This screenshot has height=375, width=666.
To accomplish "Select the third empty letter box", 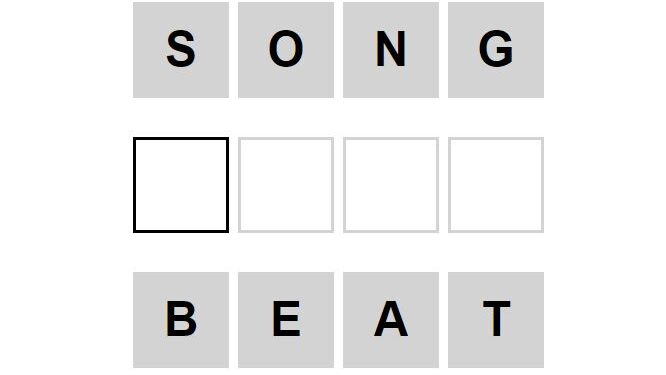I will 391,185.
